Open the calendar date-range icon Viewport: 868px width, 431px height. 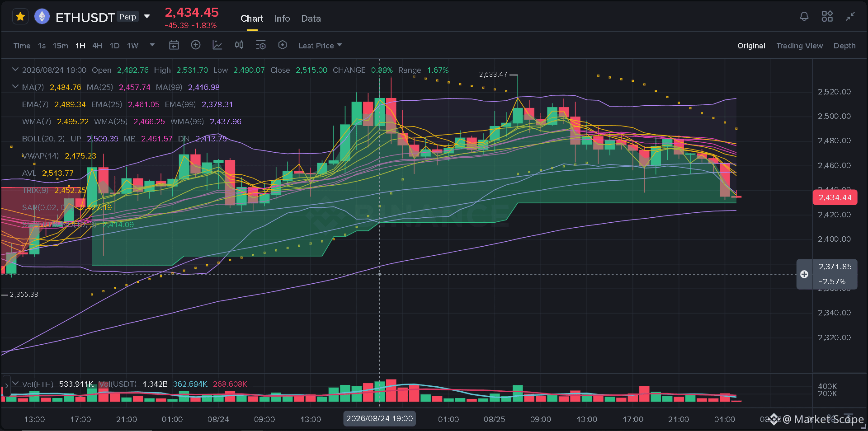[x=174, y=45]
